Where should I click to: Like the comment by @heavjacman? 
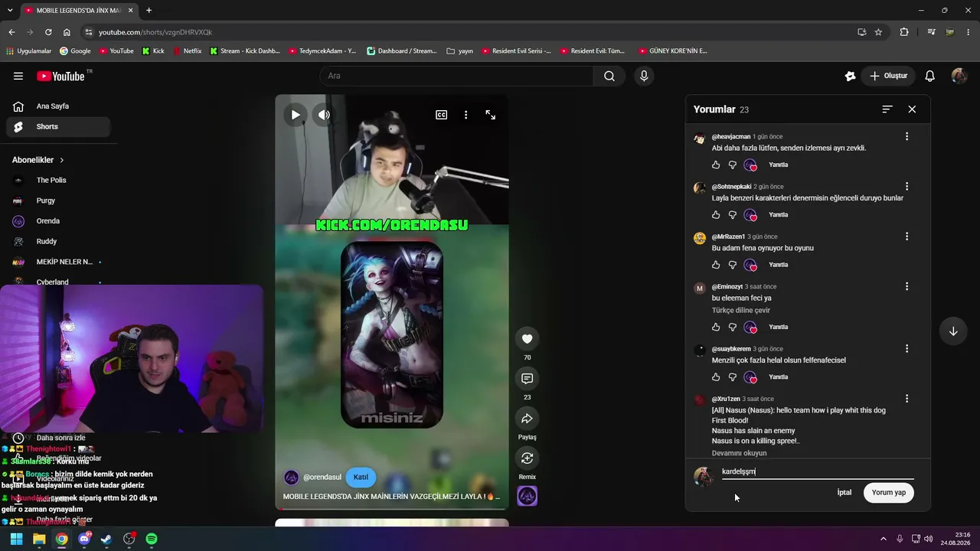[x=716, y=165]
